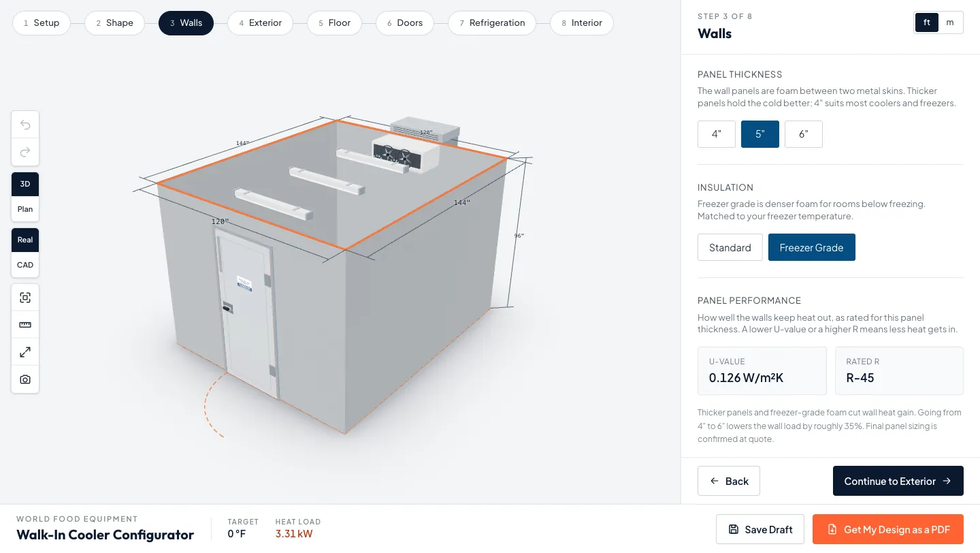
Task: Switch to Plan view
Action: 25,209
